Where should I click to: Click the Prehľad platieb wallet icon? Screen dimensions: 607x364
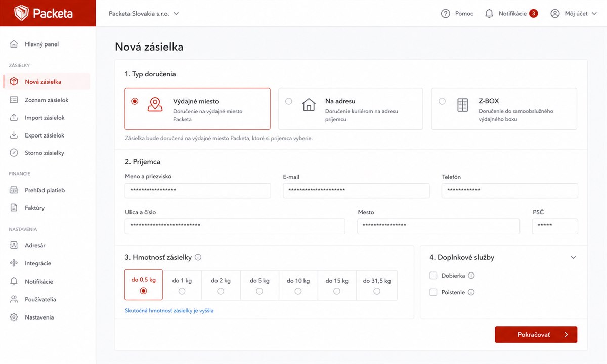[14, 190]
